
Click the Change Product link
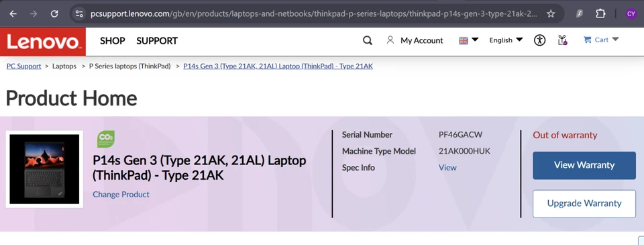pyautogui.click(x=121, y=195)
